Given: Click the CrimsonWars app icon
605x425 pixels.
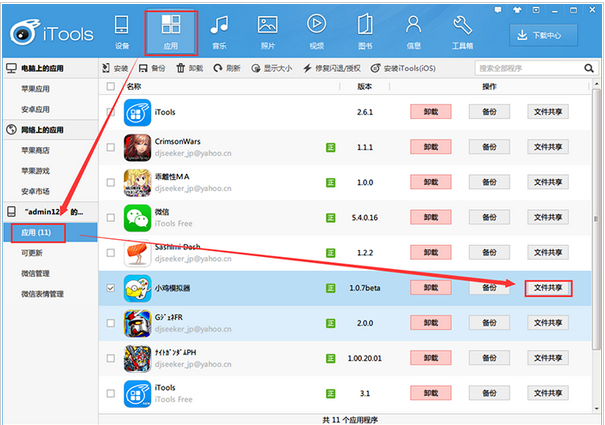Looking at the screenshot, I should point(137,147).
